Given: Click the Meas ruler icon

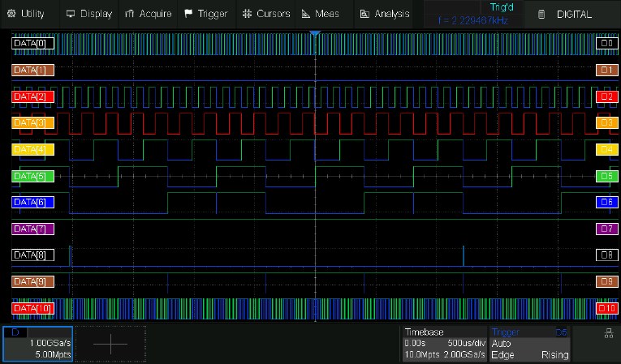Looking at the screenshot, I should point(306,14).
